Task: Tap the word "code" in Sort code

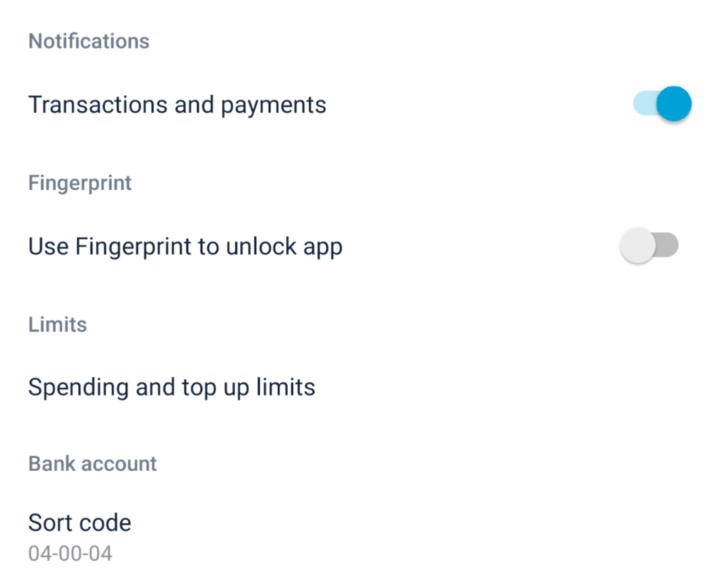Action: (105, 523)
